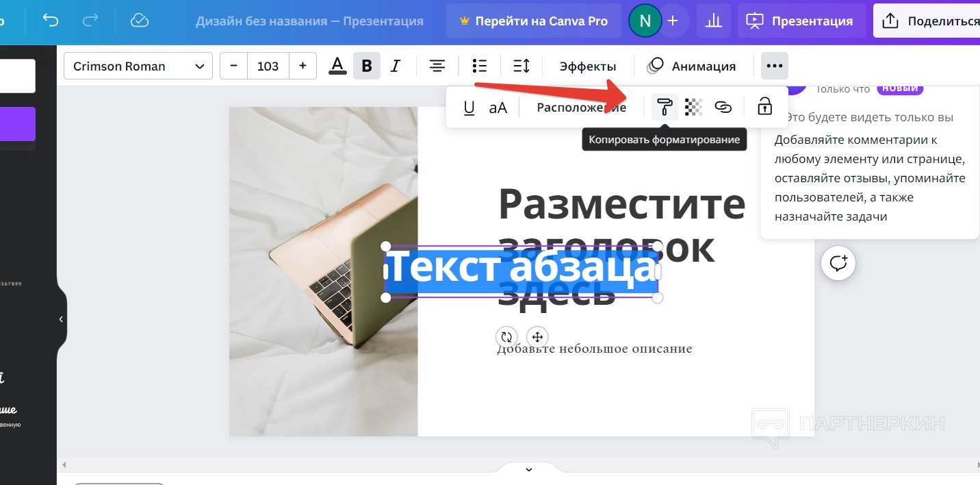980x485 pixels.
Task: Open the transparency checkerboard icon
Action: coord(694,107)
